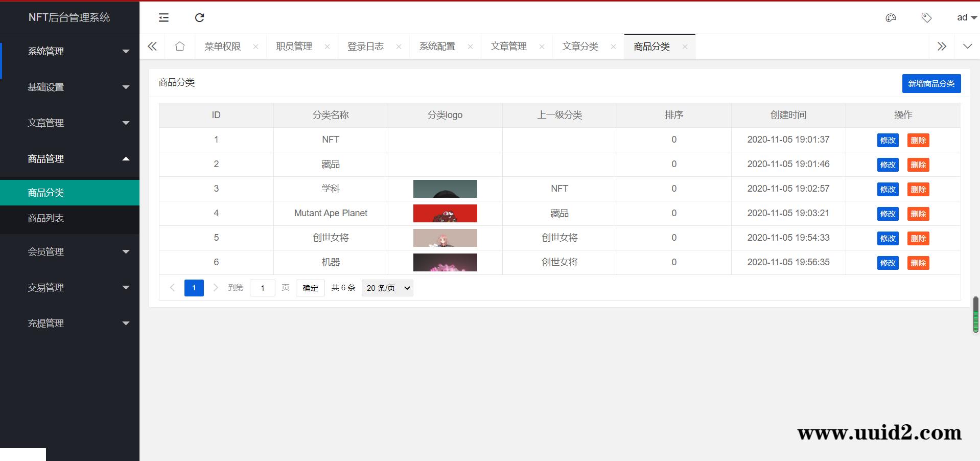This screenshot has width=980, height=461.
Task: Close the 菜单权限 tab
Action: pyautogui.click(x=255, y=47)
